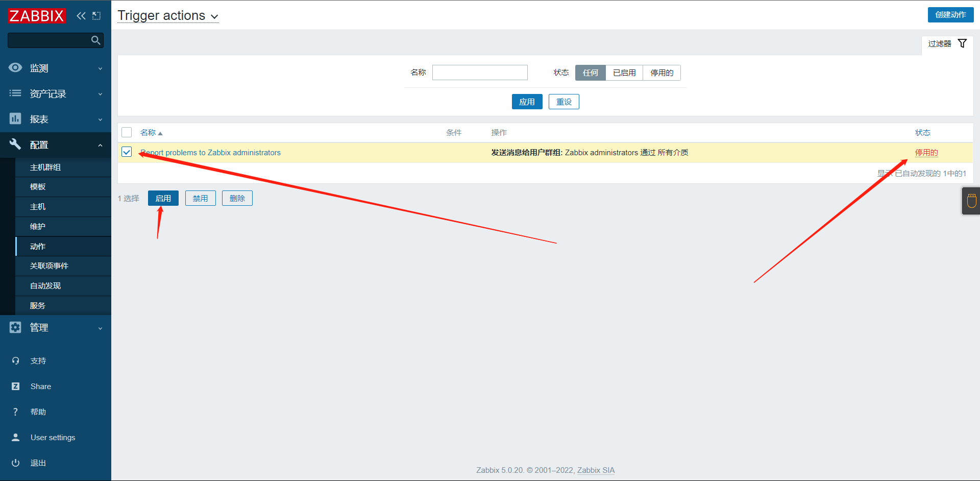Open the Trigger actions dropdown

(x=168, y=16)
